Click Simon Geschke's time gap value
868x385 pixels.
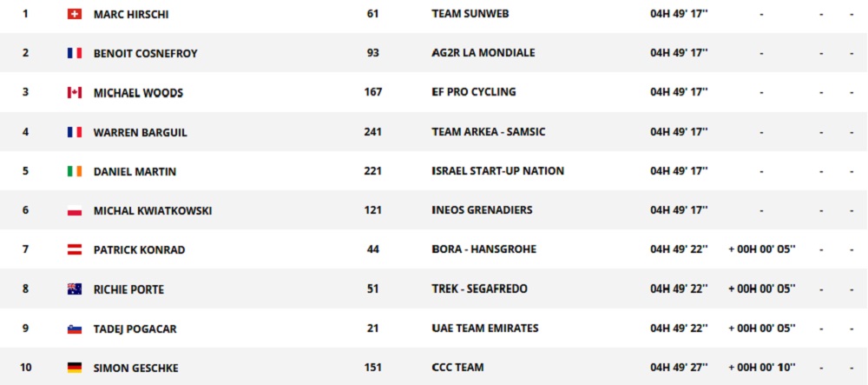pos(761,368)
